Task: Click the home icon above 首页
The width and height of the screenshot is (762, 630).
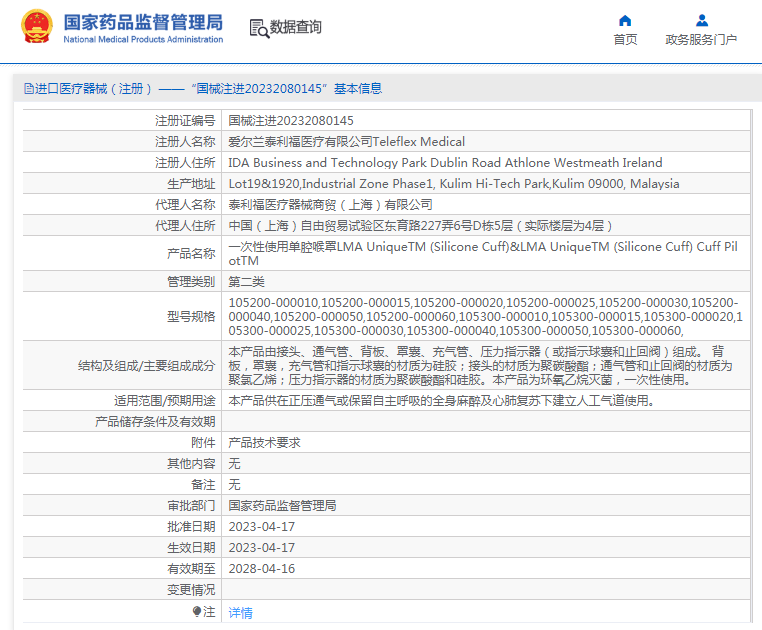Action: tap(625, 20)
